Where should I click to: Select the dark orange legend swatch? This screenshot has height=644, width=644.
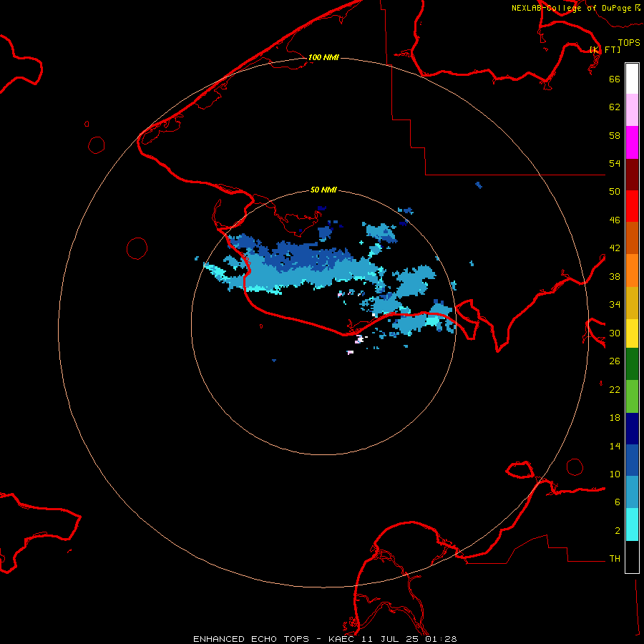(632, 238)
